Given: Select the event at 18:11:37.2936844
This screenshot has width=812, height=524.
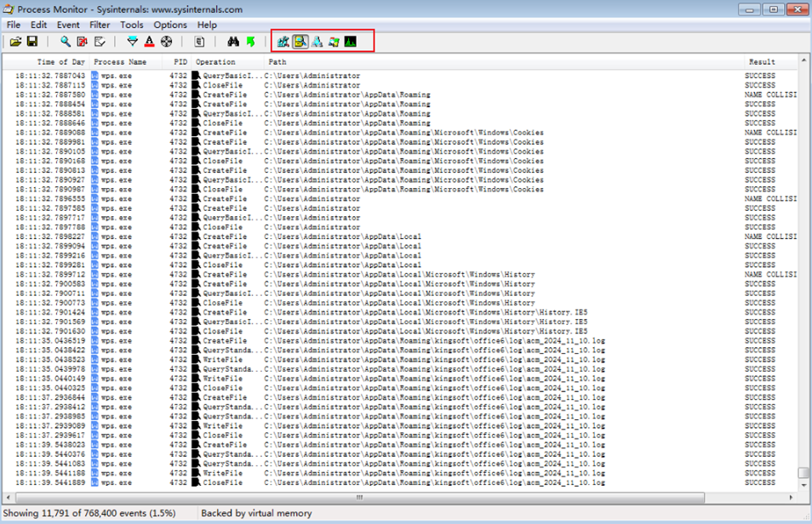Looking at the screenshot, I should point(400,397).
